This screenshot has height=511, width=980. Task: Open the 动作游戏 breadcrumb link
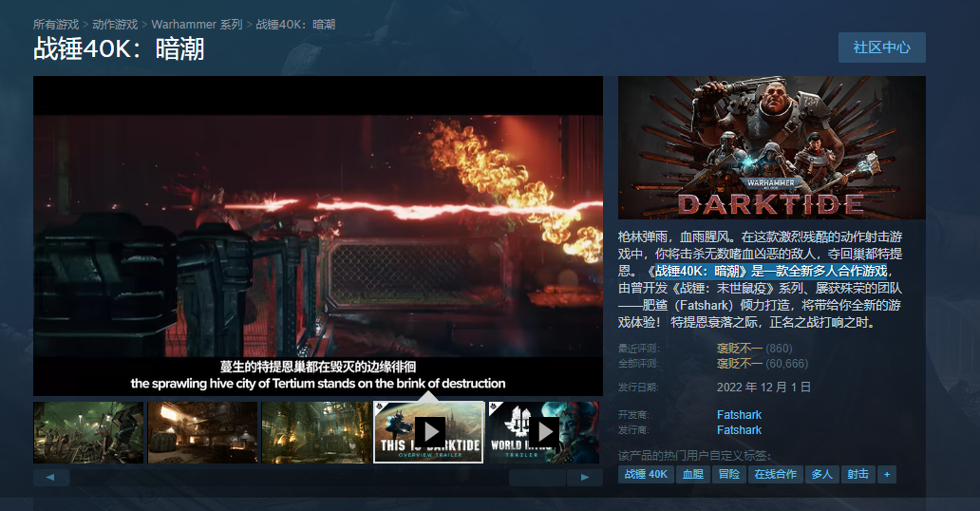115,25
